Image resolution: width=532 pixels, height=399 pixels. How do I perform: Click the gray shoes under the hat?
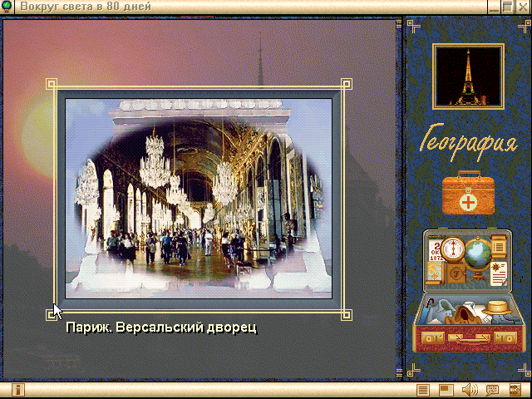[x=504, y=318]
